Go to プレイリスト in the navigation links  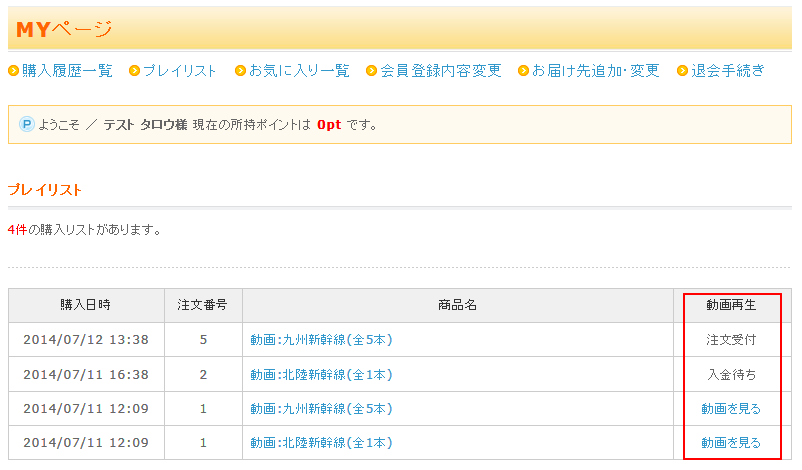click(x=180, y=71)
